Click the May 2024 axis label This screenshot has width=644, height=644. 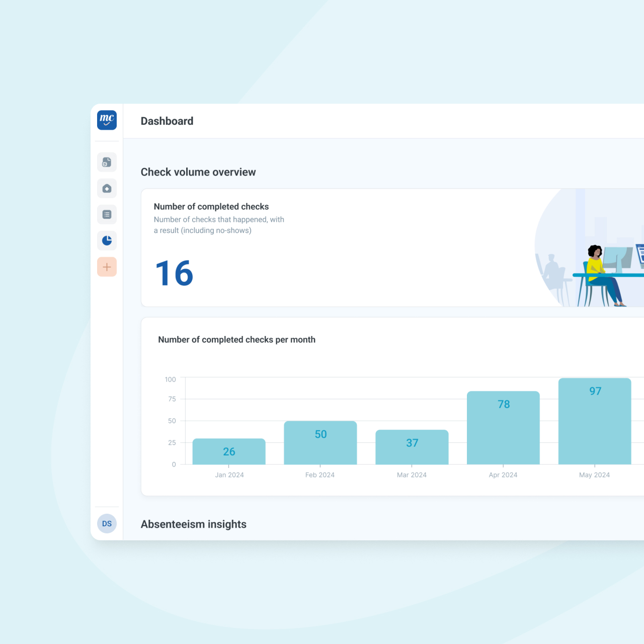[594, 475]
